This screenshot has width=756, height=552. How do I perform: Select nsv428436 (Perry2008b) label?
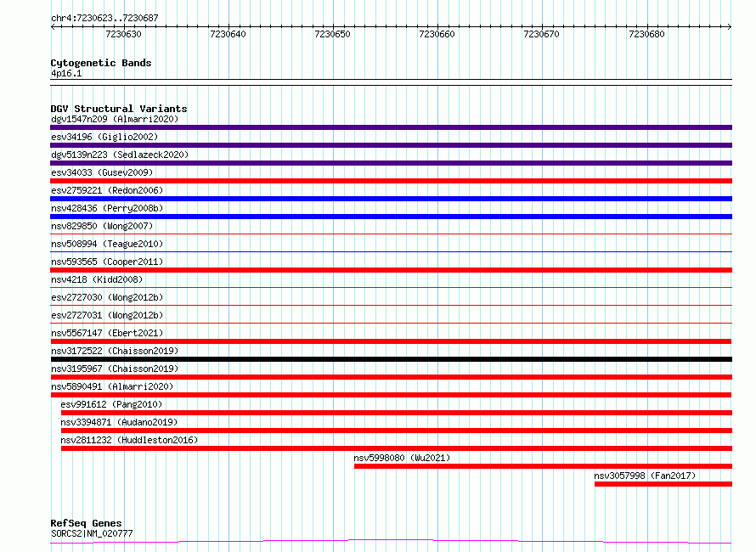[x=107, y=208]
